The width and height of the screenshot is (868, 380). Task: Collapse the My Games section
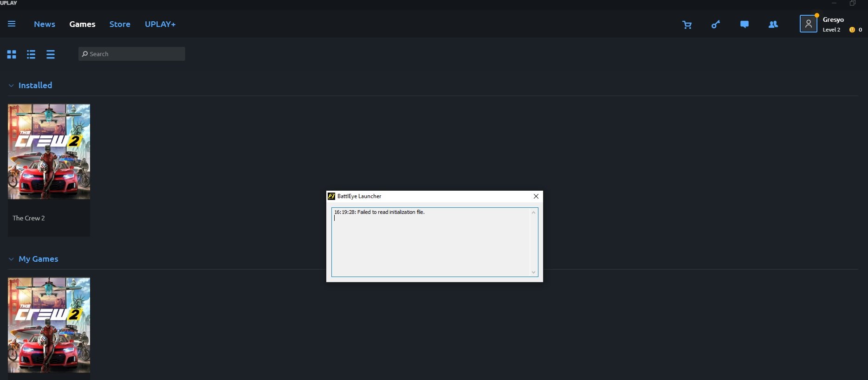11,259
